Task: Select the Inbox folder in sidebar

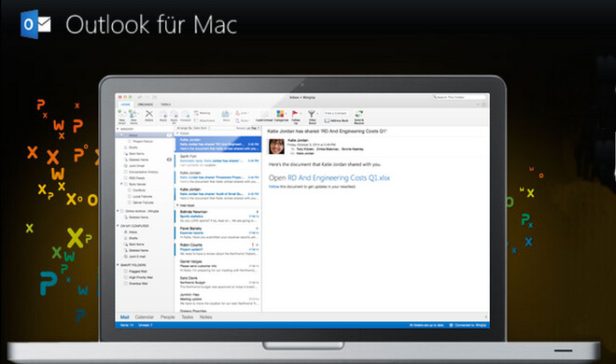Action: pyautogui.click(x=145, y=135)
